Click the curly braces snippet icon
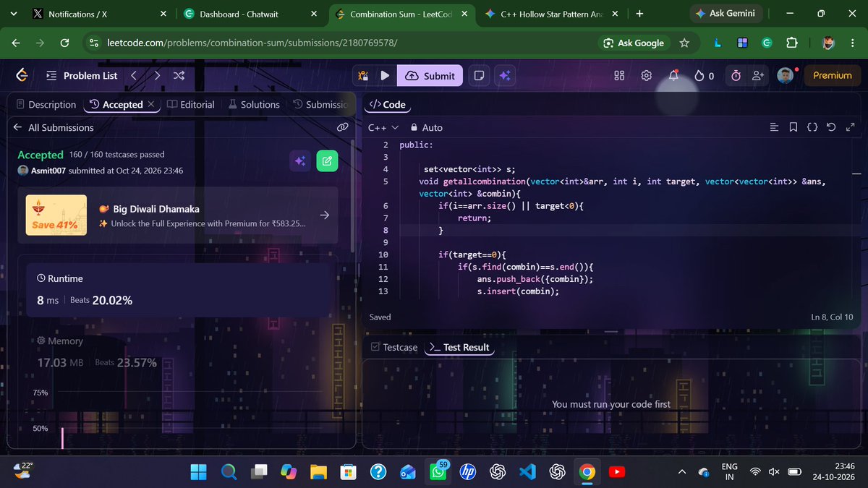868x488 pixels. pos(812,127)
